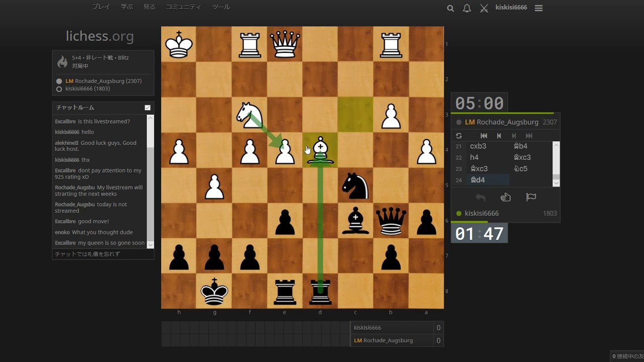Click kiskisi6666 name below move list
Screen dimensions: 644x362
click(482, 213)
